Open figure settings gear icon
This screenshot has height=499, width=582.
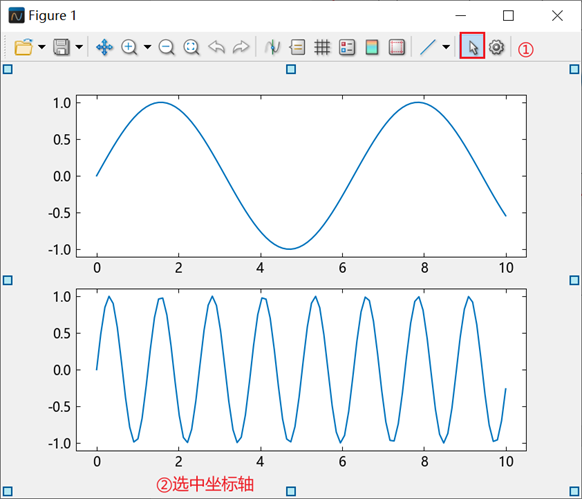(x=496, y=48)
